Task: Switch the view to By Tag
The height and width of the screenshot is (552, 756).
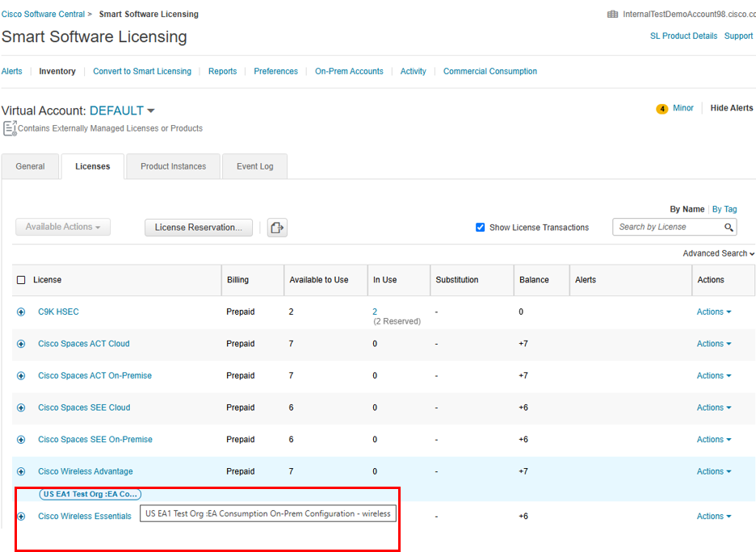Action: pos(724,209)
